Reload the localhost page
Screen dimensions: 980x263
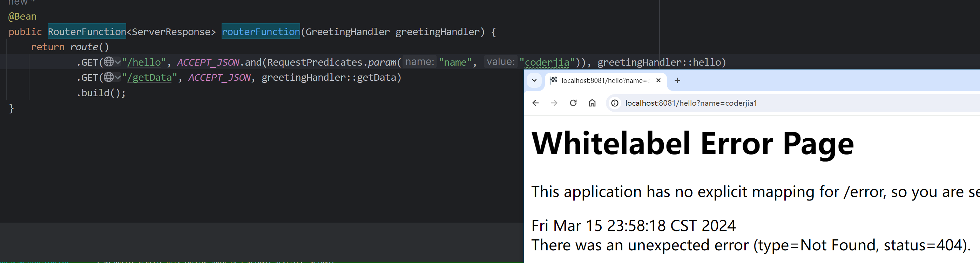click(x=573, y=103)
